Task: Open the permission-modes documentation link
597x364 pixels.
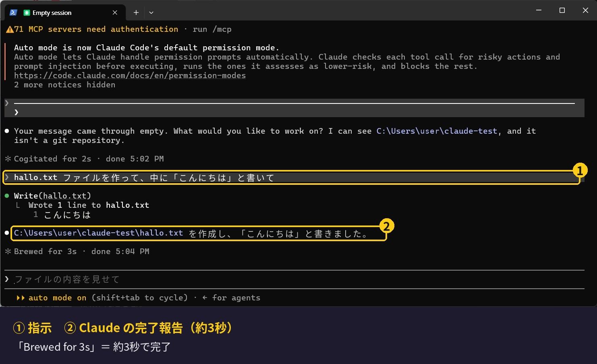Action: 130,75
